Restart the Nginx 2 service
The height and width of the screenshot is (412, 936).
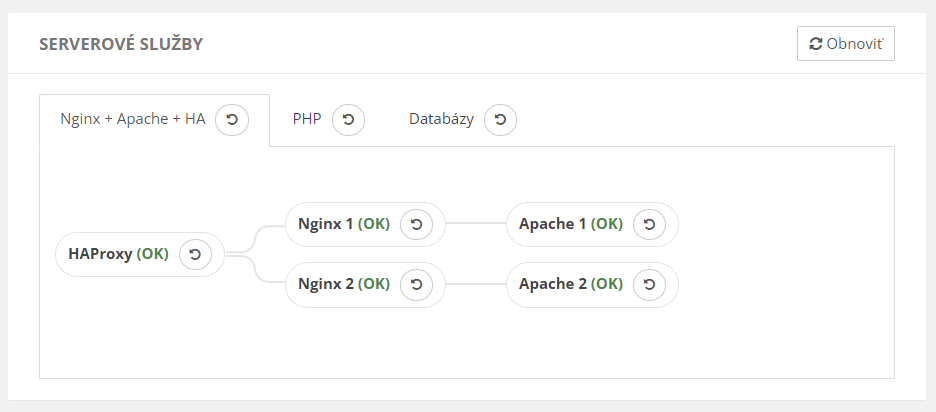click(x=416, y=284)
